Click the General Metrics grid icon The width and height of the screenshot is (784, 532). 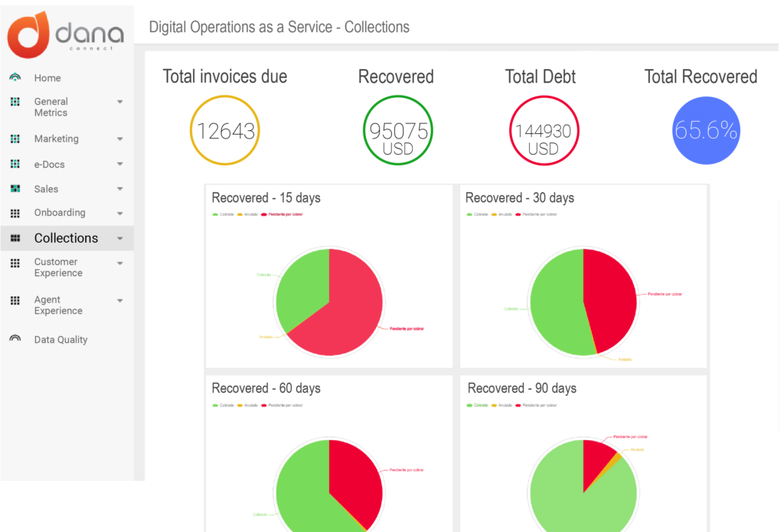click(15, 102)
